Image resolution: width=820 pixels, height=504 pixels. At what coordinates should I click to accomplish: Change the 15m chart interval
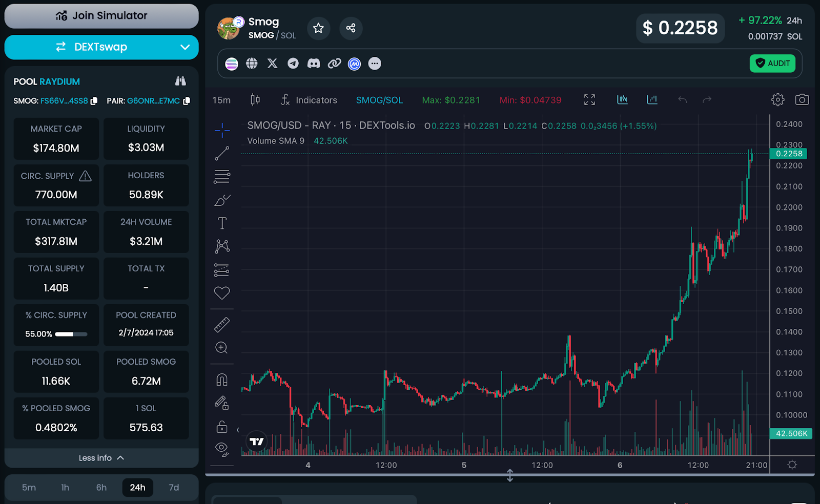pos(221,100)
